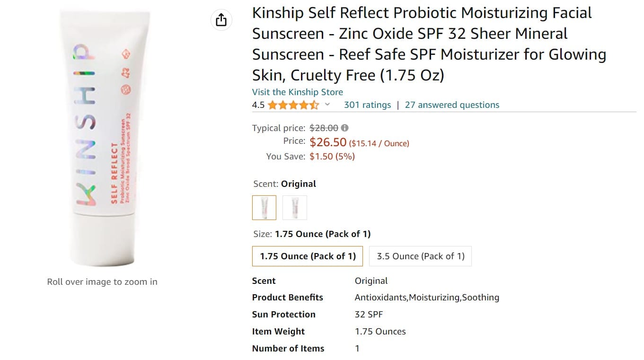Click the struck-through $28.00 typical price
The image size is (644, 360).
click(324, 128)
